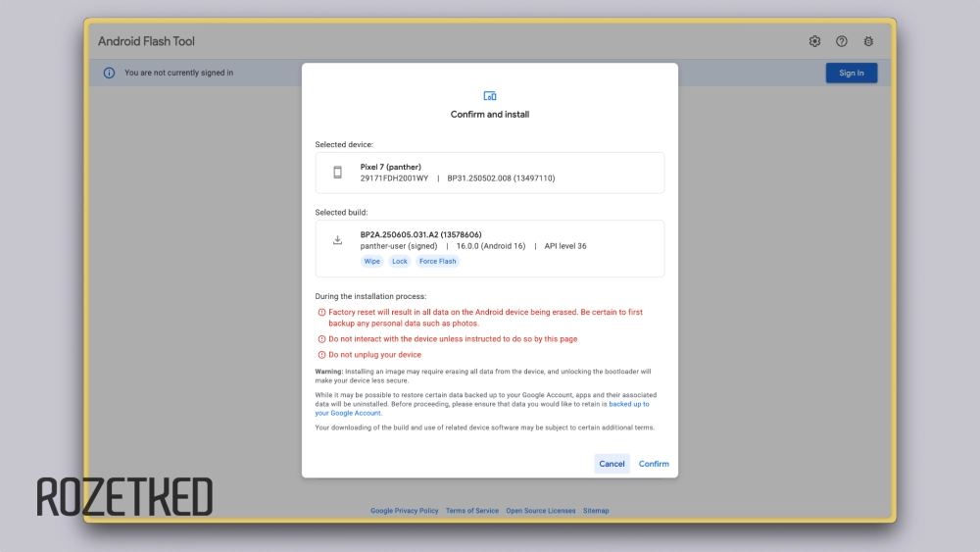The image size is (980, 552).
Task: Select the Force Flash chip
Action: tap(438, 262)
